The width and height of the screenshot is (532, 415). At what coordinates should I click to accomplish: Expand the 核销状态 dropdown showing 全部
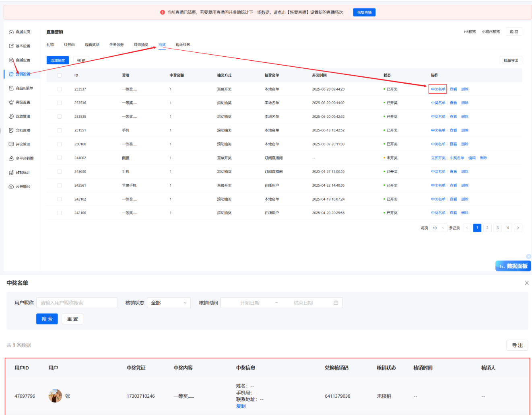pos(169,303)
